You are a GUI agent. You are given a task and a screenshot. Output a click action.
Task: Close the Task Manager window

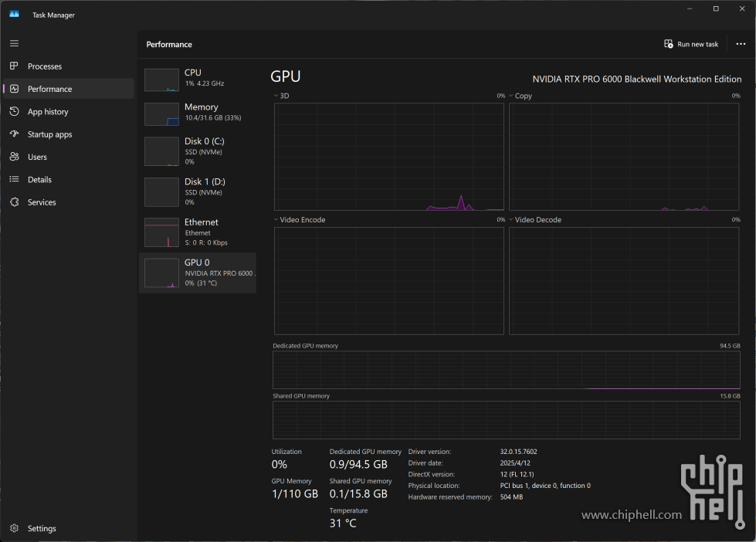[742, 8]
